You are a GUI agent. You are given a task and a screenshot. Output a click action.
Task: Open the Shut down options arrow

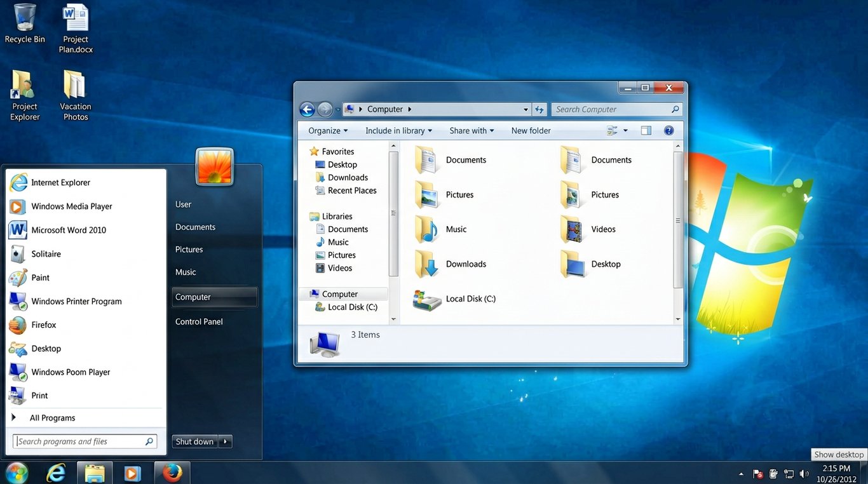click(226, 441)
